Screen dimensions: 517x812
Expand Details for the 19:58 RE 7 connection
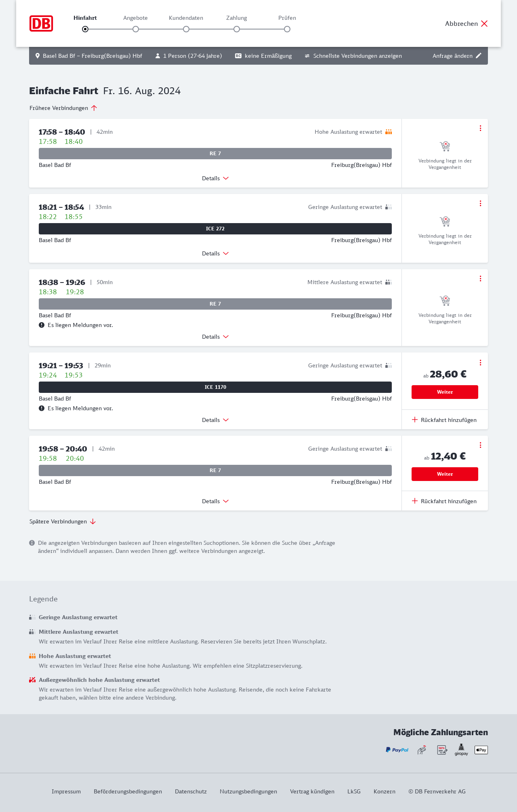click(215, 501)
